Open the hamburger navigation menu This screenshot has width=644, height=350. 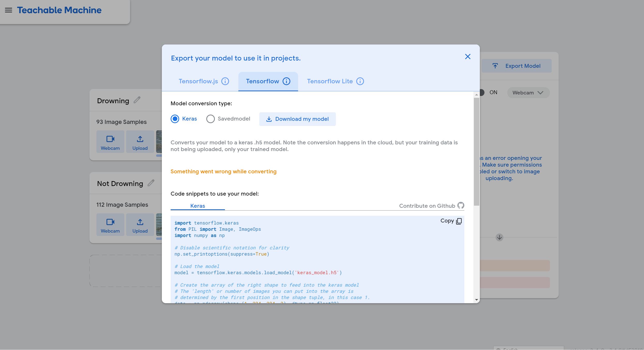coord(8,10)
